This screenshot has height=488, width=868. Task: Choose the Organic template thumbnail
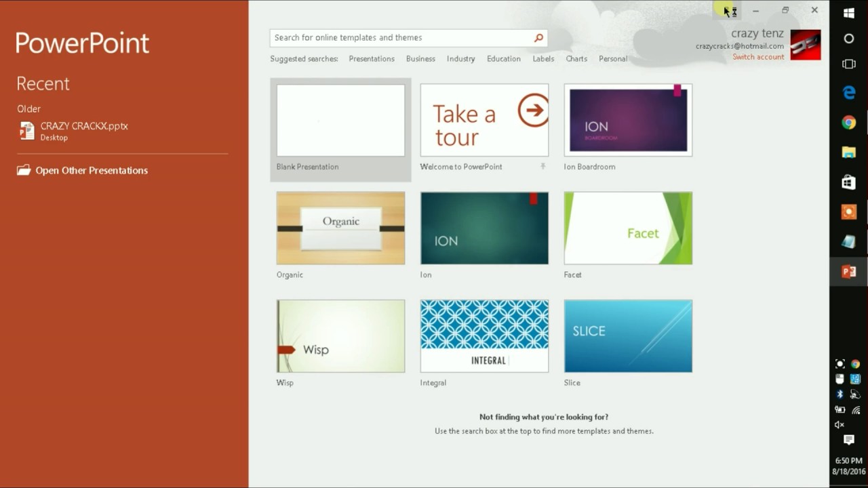click(x=340, y=228)
